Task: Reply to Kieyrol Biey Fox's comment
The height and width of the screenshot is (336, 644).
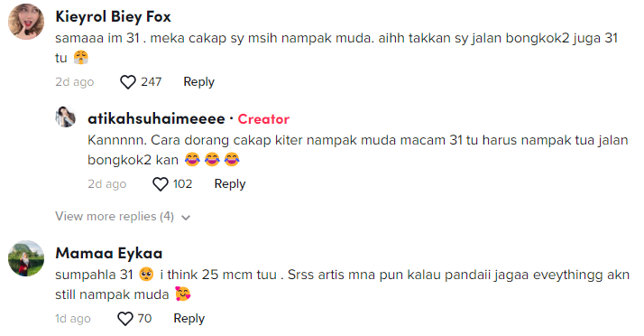Action: click(x=198, y=82)
